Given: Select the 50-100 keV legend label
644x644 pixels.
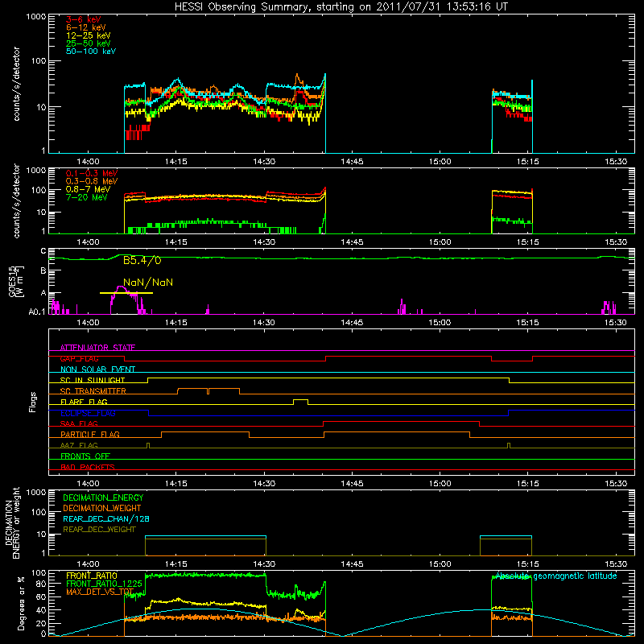Looking at the screenshot, I should [x=91, y=52].
